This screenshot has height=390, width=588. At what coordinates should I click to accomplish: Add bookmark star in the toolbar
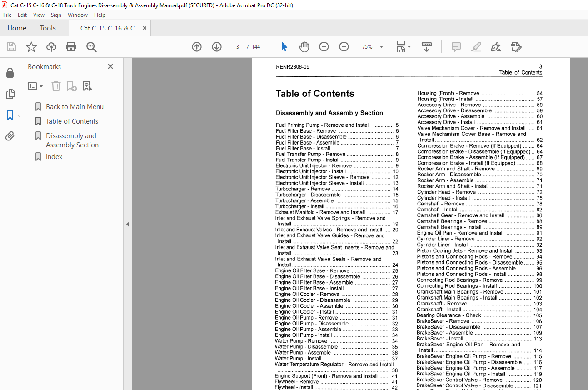coord(31,47)
